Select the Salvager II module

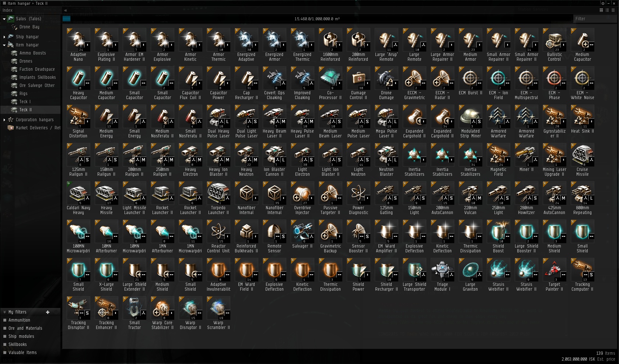(x=302, y=232)
